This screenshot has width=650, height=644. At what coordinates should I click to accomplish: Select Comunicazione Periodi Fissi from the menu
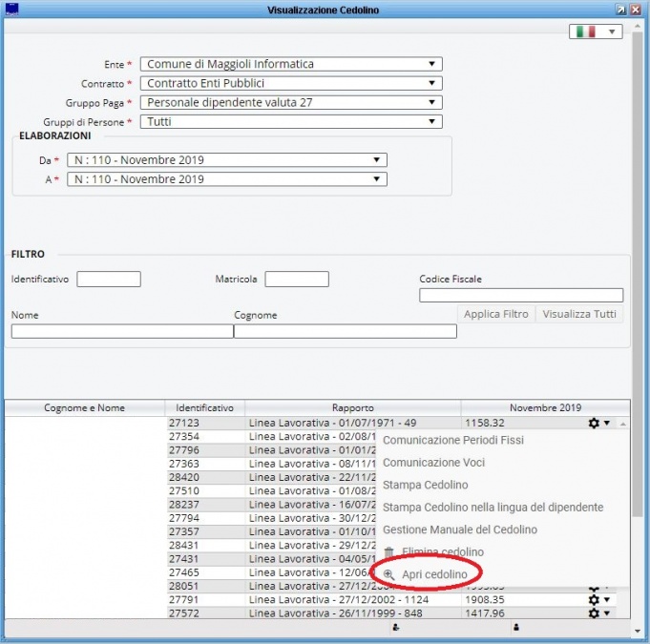(452, 440)
